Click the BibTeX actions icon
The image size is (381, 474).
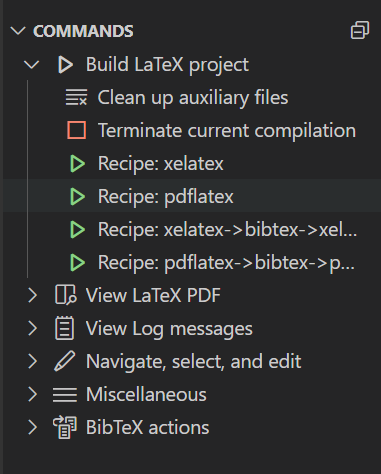[x=65, y=427]
